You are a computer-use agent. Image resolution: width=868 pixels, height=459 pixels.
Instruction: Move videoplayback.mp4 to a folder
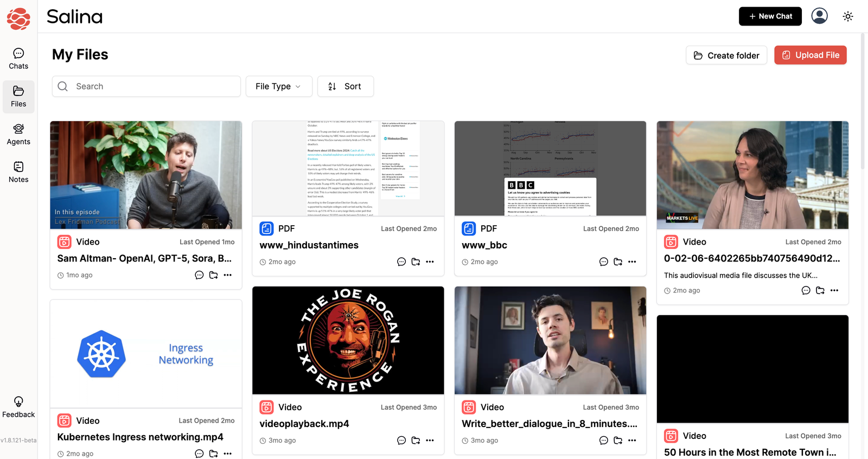click(x=416, y=440)
